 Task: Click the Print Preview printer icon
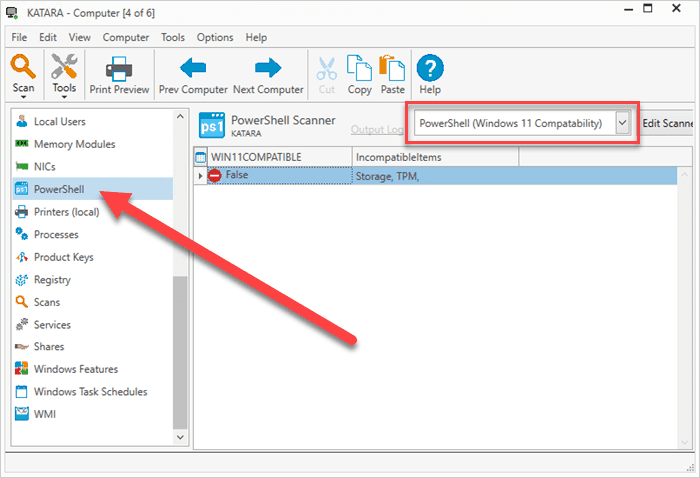[119, 68]
